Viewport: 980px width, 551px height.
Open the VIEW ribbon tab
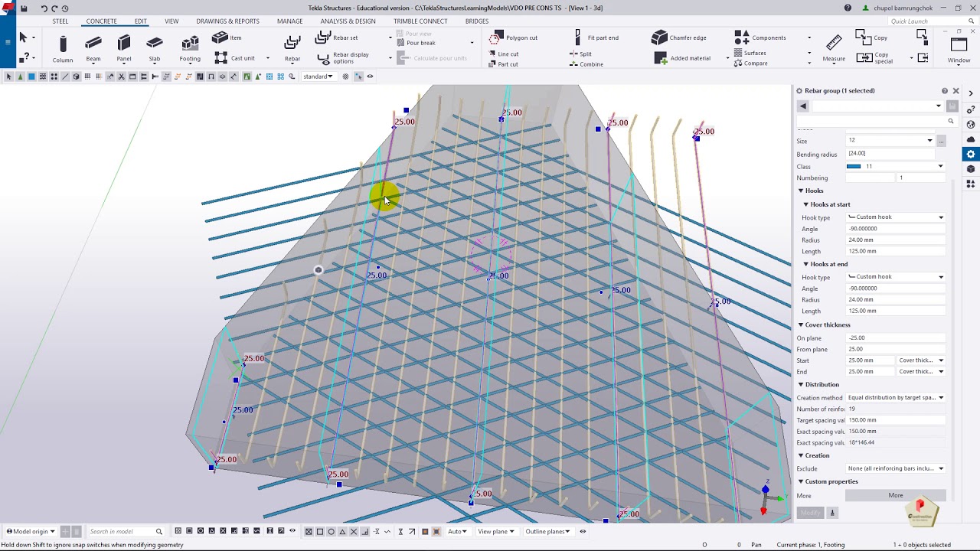(171, 21)
